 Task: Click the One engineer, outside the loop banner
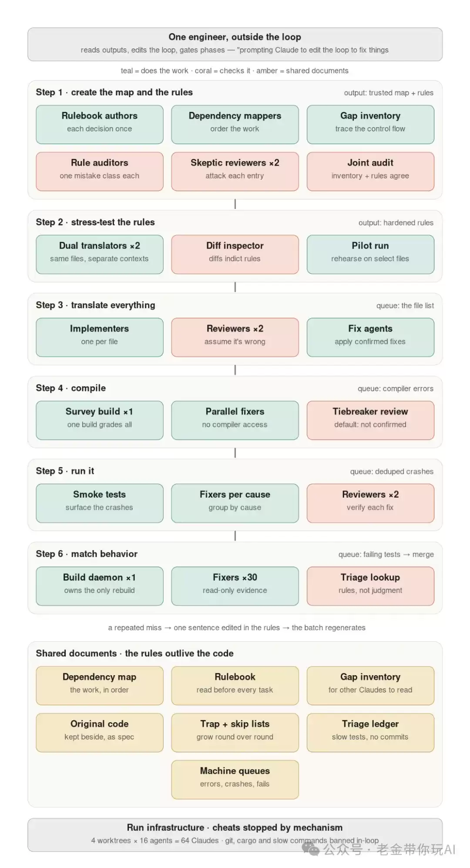pos(235,44)
